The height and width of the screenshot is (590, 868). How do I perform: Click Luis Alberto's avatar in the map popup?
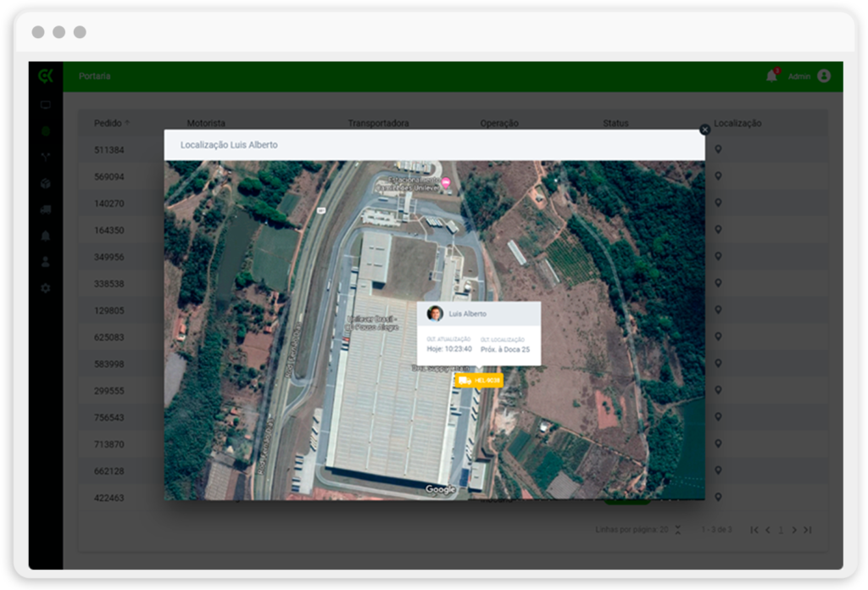[435, 314]
